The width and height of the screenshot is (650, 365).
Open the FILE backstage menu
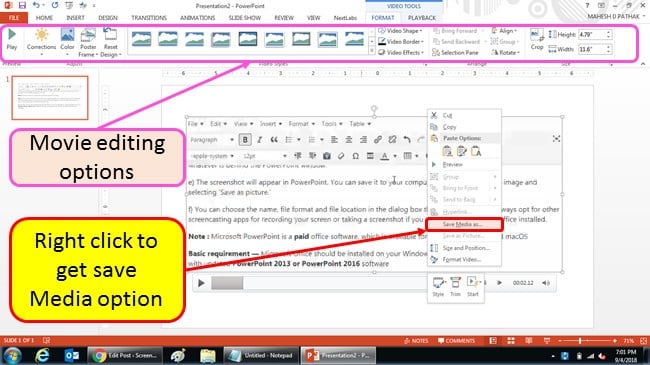point(14,18)
